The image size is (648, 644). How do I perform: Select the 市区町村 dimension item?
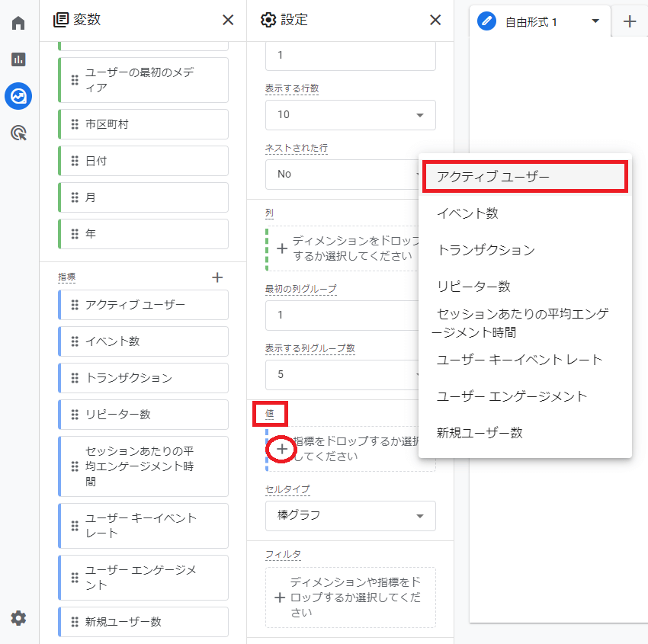[x=143, y=124]
